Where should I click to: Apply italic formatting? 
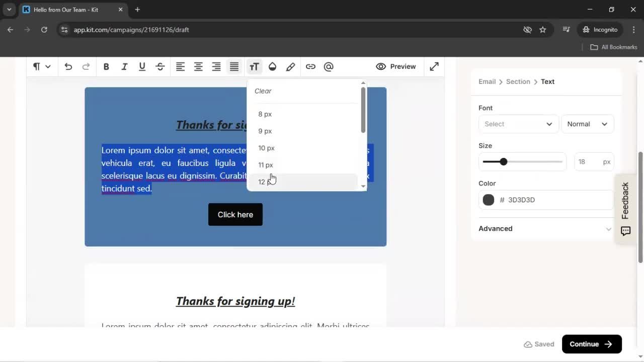[124, 66]
